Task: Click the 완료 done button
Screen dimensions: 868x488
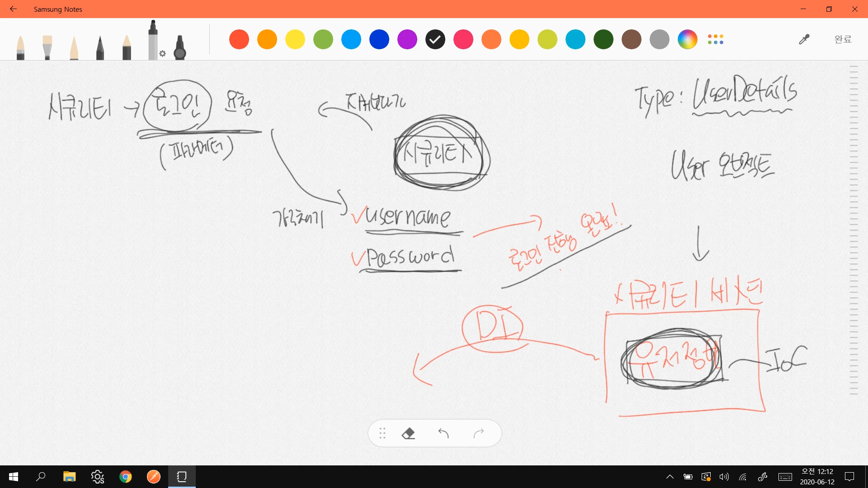Action: [x=843, y=40]
